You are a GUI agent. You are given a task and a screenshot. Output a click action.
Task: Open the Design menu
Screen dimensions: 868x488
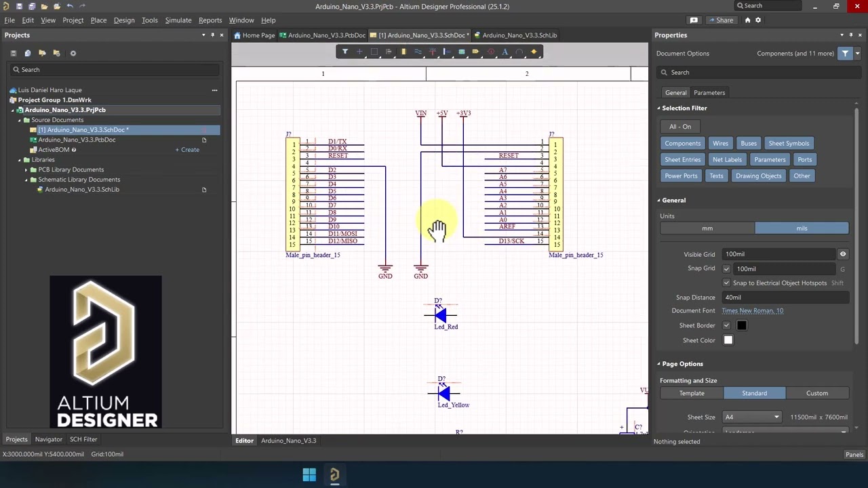tap(124, 20)
